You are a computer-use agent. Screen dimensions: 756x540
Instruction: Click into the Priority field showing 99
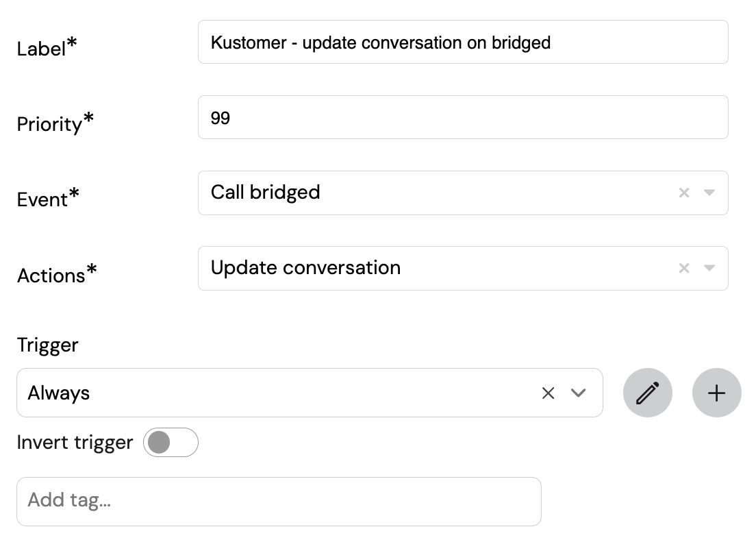463,117
